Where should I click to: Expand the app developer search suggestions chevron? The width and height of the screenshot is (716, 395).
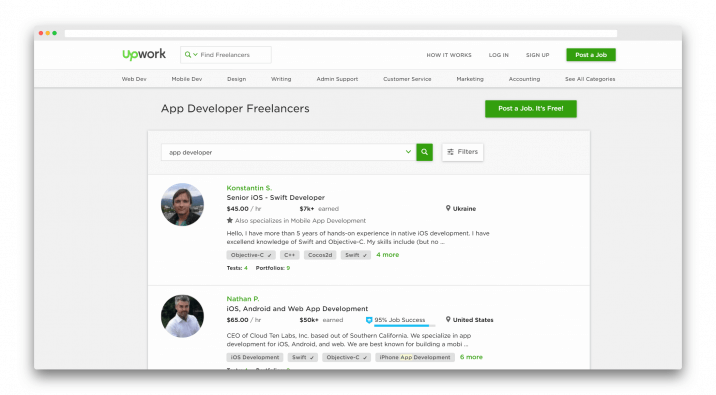click(x=408, y=152)
